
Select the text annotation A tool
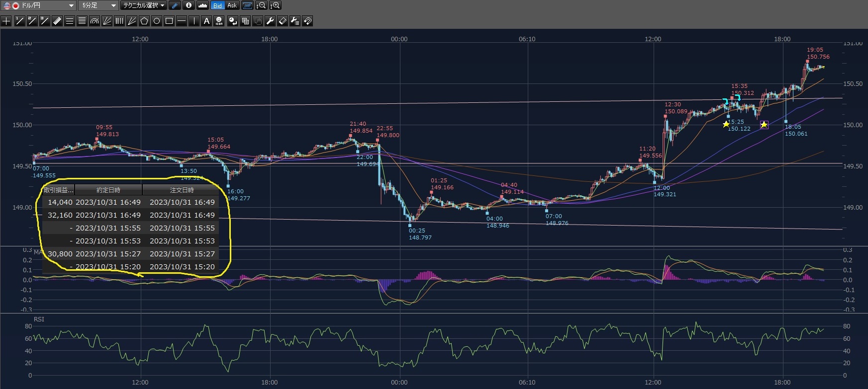click(x=206, y=21)
